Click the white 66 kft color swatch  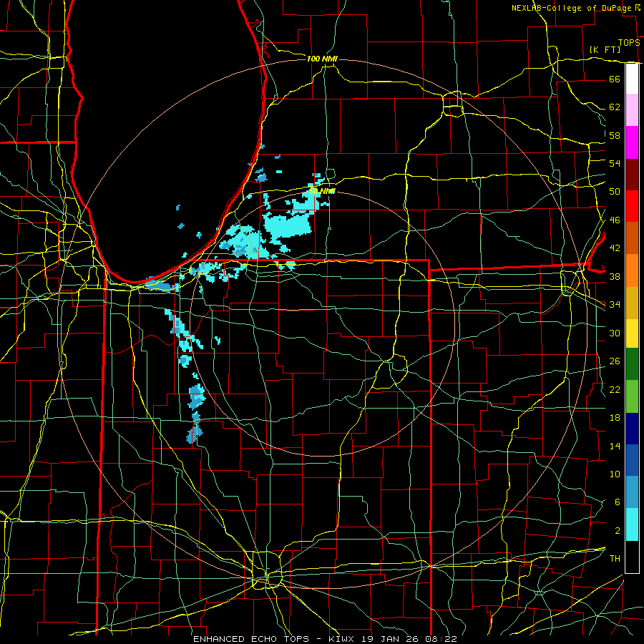coord(632,79)
